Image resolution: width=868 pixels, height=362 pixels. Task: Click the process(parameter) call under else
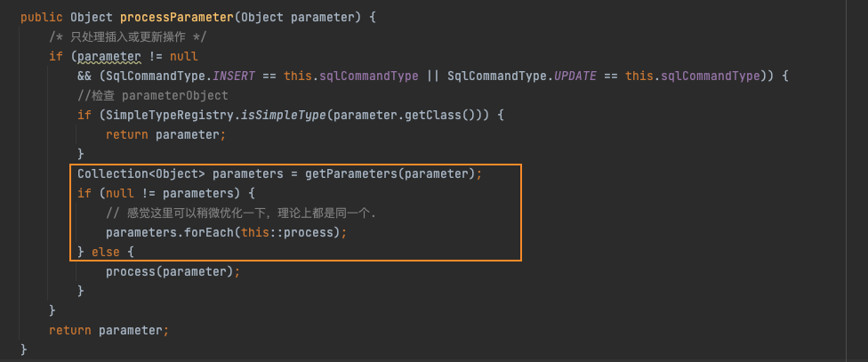tap(169, 271)
